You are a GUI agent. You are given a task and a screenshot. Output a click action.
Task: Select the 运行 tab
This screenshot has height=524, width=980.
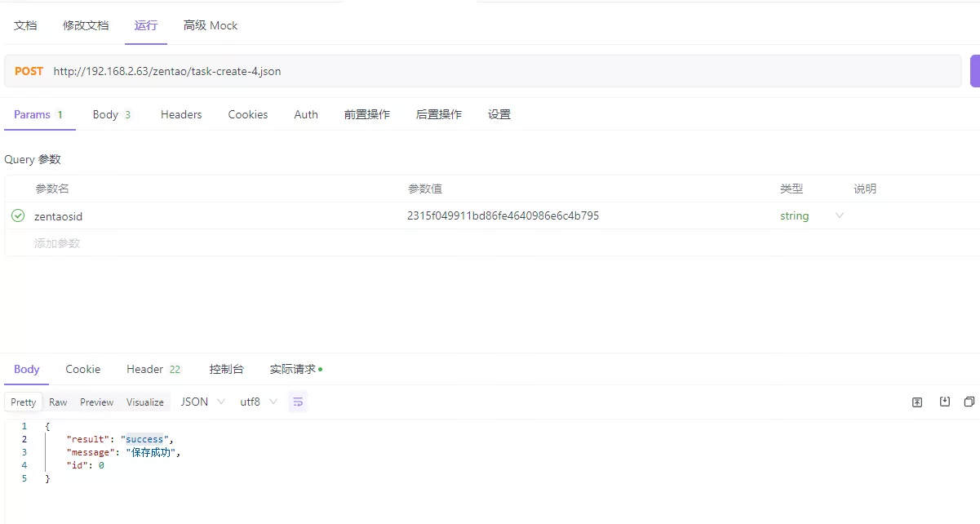coord(146,25)
